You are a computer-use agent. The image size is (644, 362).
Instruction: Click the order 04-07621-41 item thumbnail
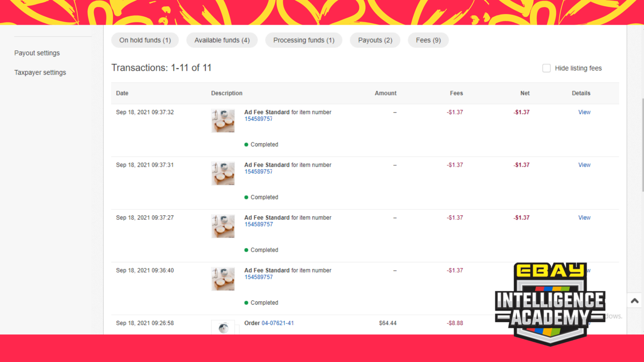223,328
